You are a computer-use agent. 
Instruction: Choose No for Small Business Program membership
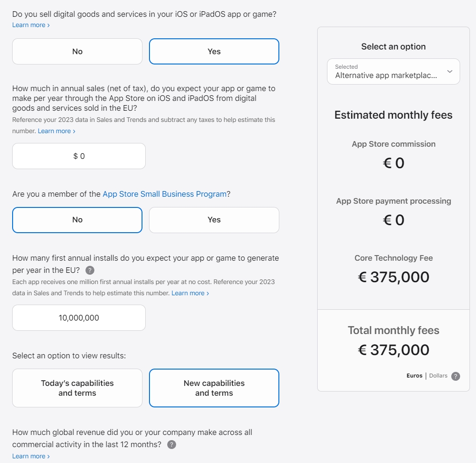pos(77,220)
